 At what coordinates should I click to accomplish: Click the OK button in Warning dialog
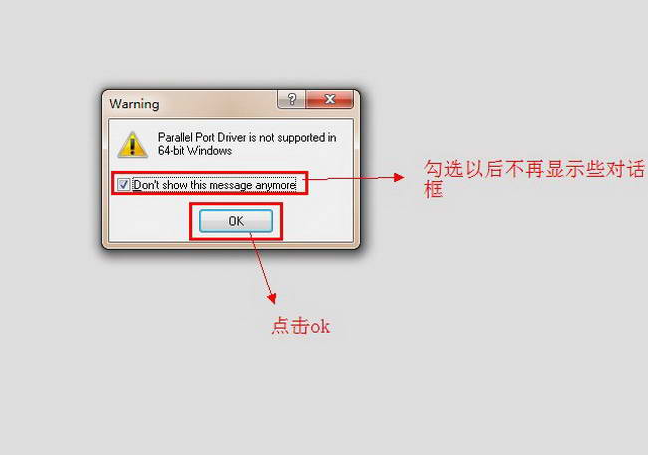pos(236,221)
